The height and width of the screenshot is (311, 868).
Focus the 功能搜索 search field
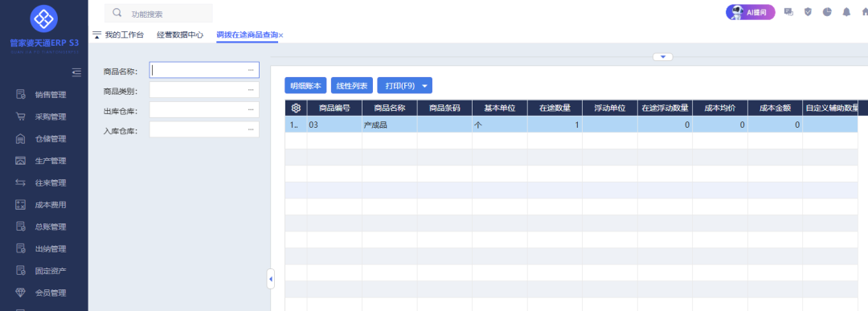click(x=158, y=14)
